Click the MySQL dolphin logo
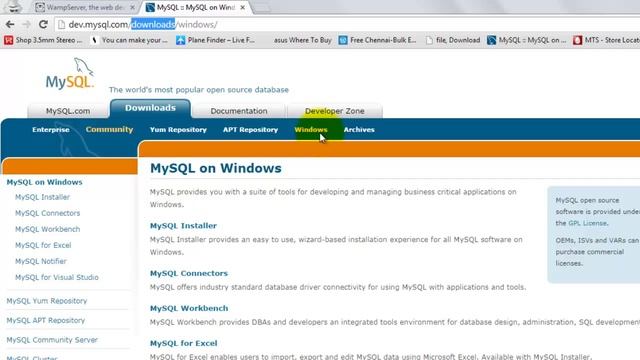This screenshot has height=360, width=640. click(x=70, y=74)
